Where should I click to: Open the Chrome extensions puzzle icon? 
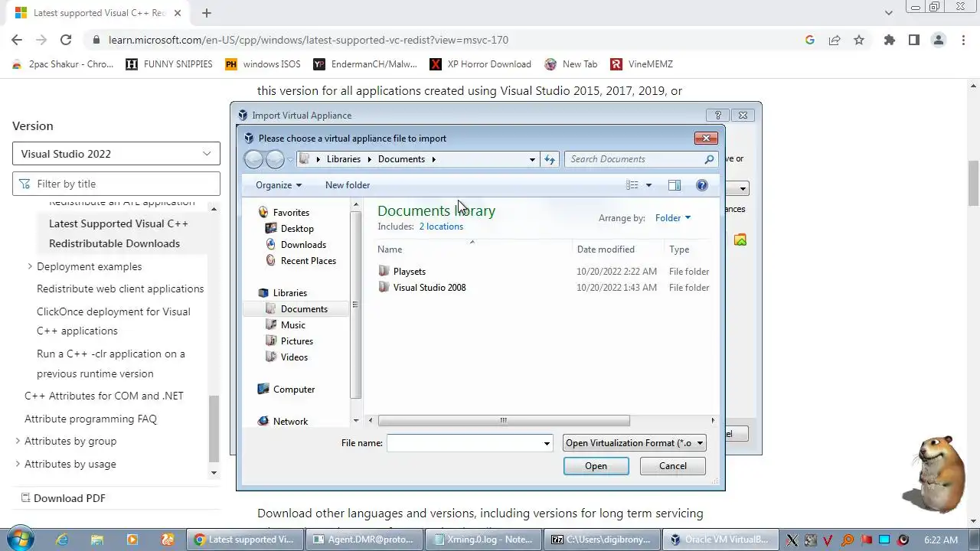(889, 40)
